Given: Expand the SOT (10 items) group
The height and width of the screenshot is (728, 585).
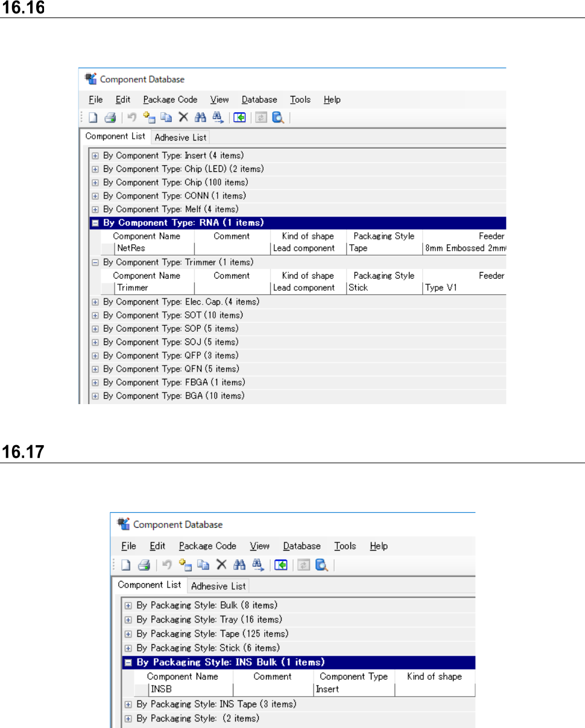Looking at the screenshot, I should point(95,315).
